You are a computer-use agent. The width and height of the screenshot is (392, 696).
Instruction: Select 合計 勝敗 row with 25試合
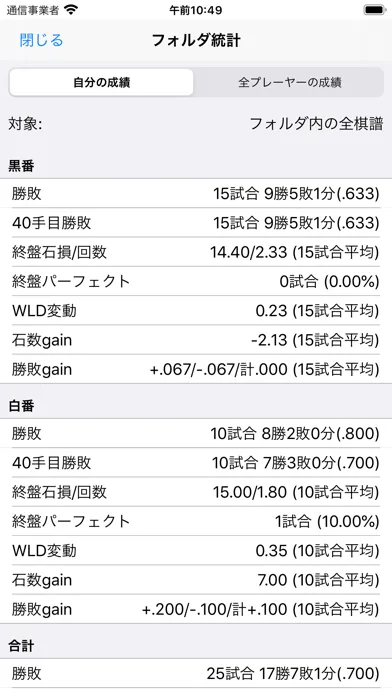(x=196, y=673)
